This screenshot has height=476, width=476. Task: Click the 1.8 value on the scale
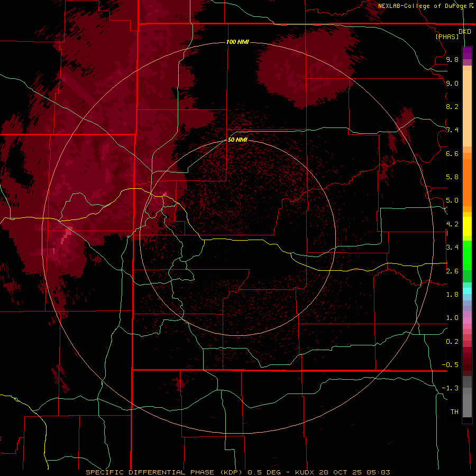coord(452,295)
